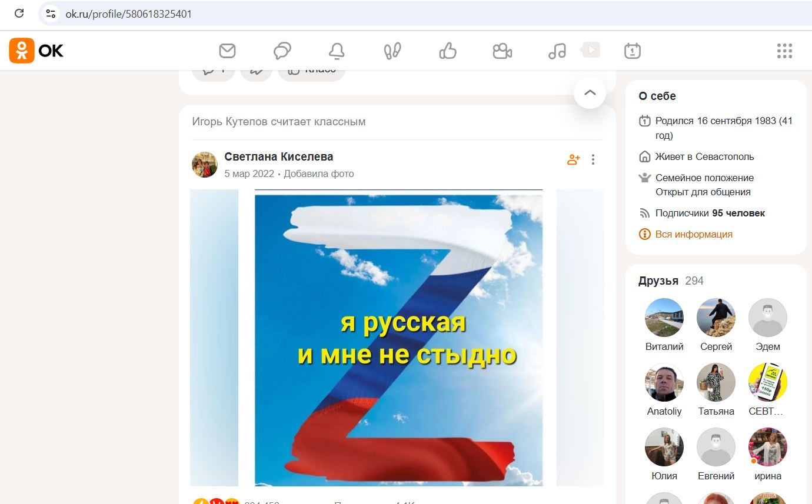812x504 pixels.
Task: Open the OK home logo
Action: [36, 51]
